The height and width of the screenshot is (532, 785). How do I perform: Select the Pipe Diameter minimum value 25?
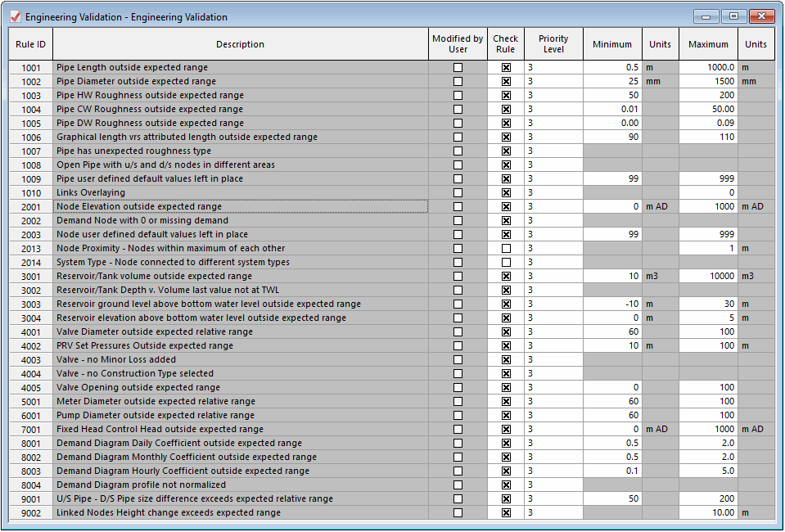click(612, 81)
